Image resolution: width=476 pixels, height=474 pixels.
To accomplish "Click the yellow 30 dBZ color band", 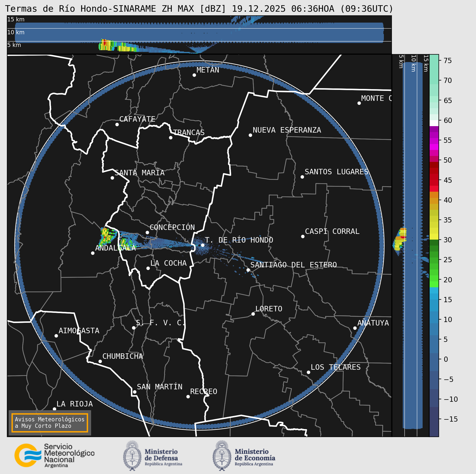I will (x=434, y=236).
